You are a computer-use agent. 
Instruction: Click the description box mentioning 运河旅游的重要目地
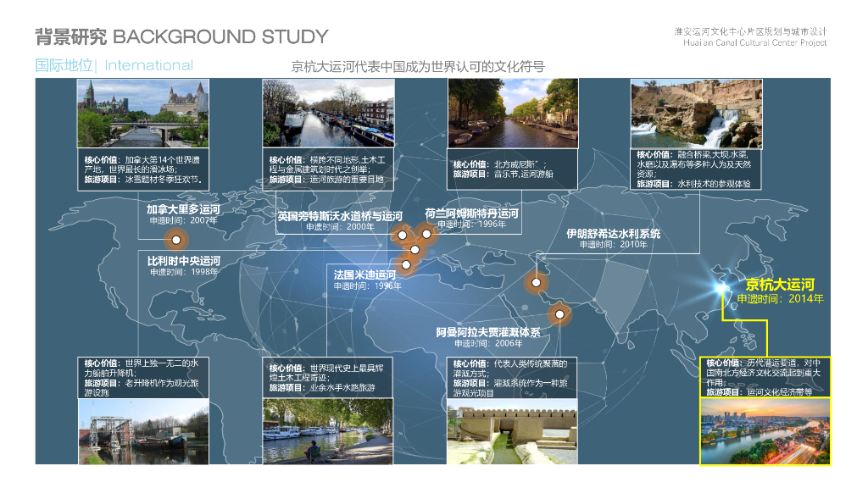click(x=328, y=169)
